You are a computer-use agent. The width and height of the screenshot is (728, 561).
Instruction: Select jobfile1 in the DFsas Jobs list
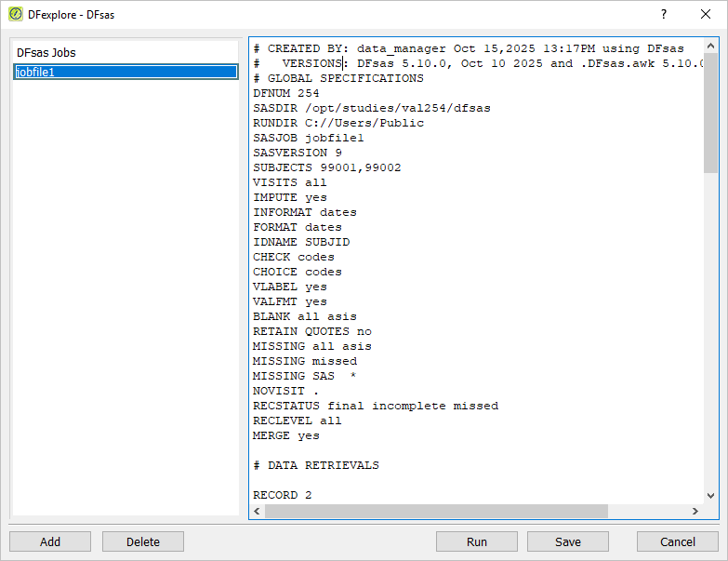pos(126,72)
